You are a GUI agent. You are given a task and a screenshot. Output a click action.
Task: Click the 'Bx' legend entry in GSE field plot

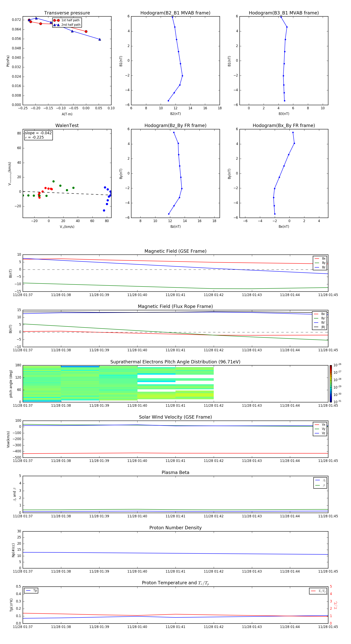click(320, 259)
